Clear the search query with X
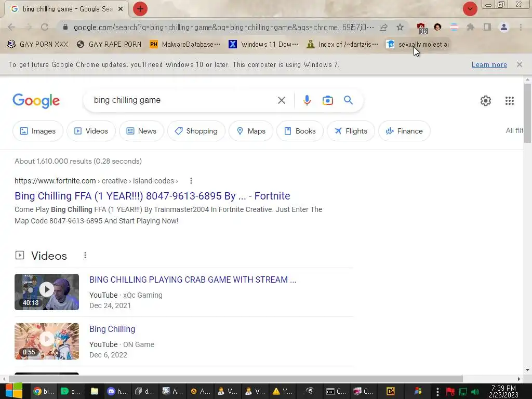This screenshot has height=399, width=532. tap(281, 100)
